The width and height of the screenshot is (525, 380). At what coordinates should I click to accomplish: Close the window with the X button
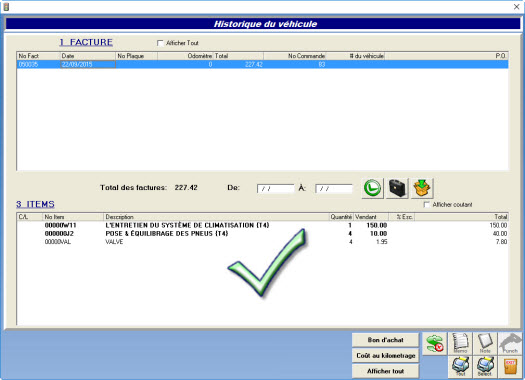[x=516, y=7]
